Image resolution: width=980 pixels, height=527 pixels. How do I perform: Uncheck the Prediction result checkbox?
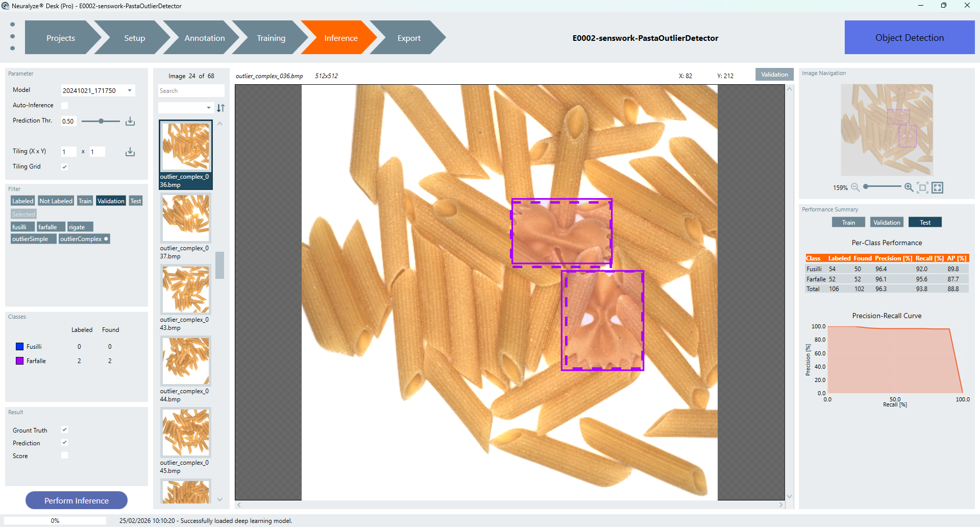64,443
